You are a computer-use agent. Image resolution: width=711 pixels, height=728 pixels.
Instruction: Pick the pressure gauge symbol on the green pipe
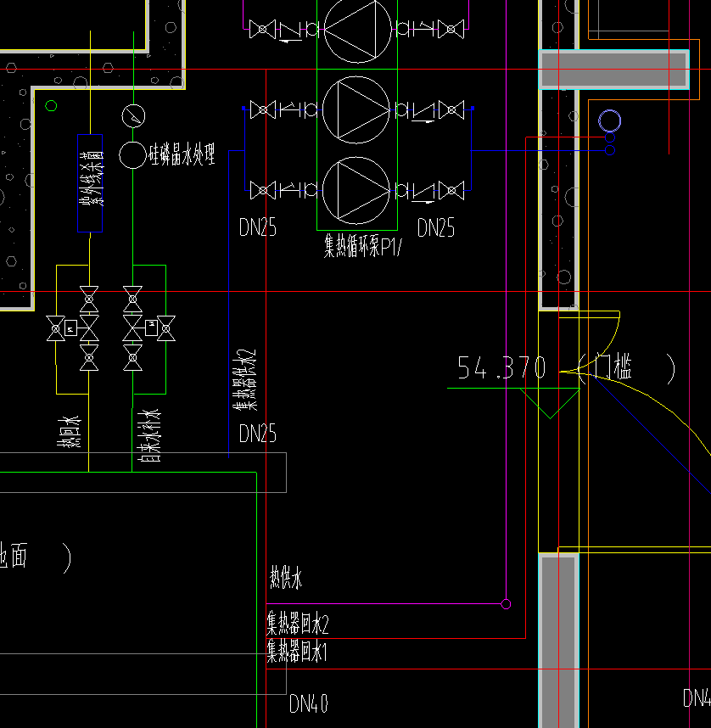pos(133,116)
